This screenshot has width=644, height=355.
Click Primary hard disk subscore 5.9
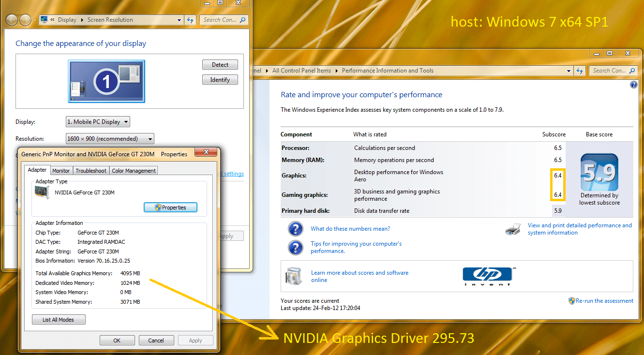click(558, 211)
